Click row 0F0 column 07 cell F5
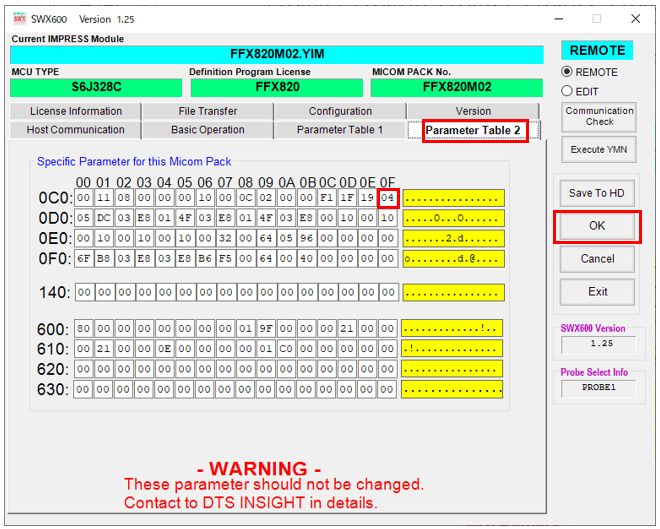 click(225, 258)
